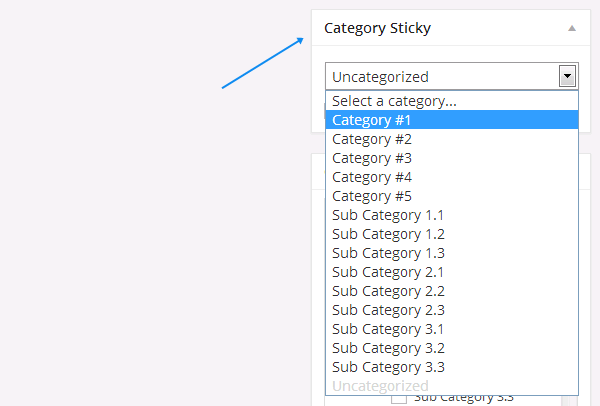Choose Sub Category 2.1
The width and height of the screenshot is (600, 406).
click(452, 272)
